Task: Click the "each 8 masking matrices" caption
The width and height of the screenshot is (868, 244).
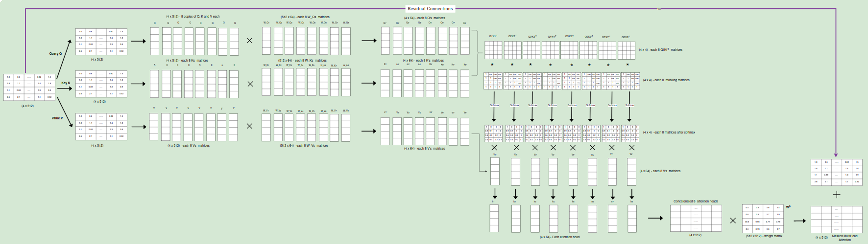Action: pyautogui.click(x=666, y=80)
